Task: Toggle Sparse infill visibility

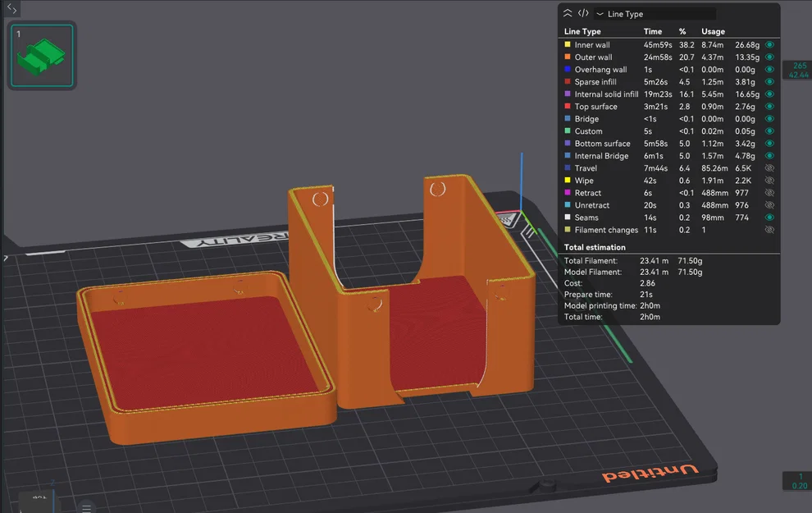Action: (769, 82)
